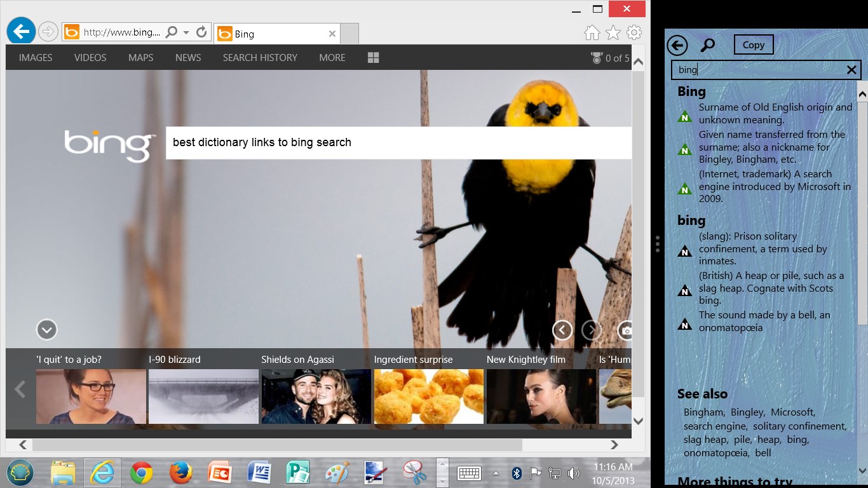Open the Microsoft link under See also
This screenshot has width=868, height=488.
pyautogui.click(x=793, y=412)
